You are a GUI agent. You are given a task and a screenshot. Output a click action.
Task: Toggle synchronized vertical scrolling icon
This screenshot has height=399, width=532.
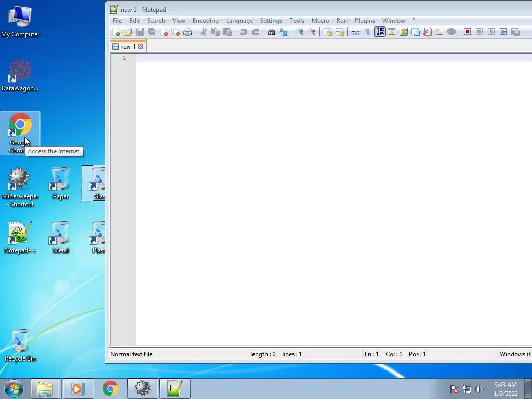coord(328,32)
